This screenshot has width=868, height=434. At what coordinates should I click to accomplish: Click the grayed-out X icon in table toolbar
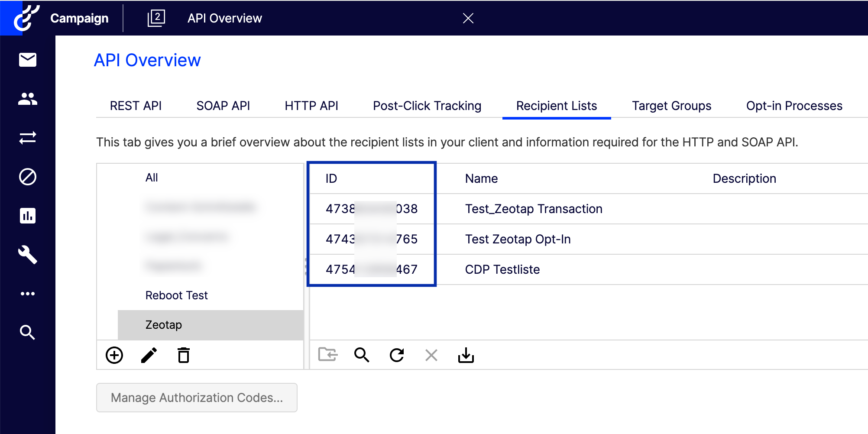[431, 355]
